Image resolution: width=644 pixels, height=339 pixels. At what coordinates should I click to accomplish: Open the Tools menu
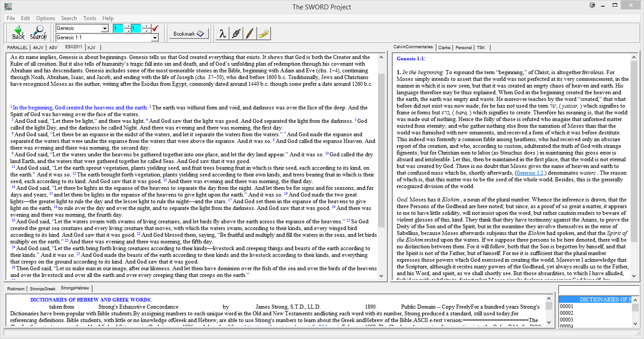tap(89, 18)
